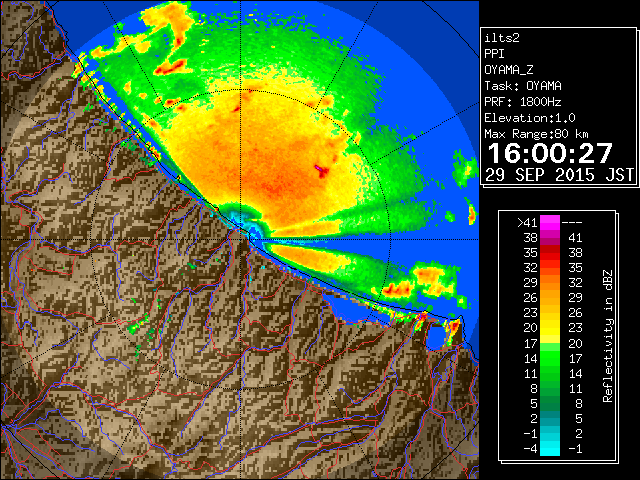Click the 'PPI' scan type text

494,54
